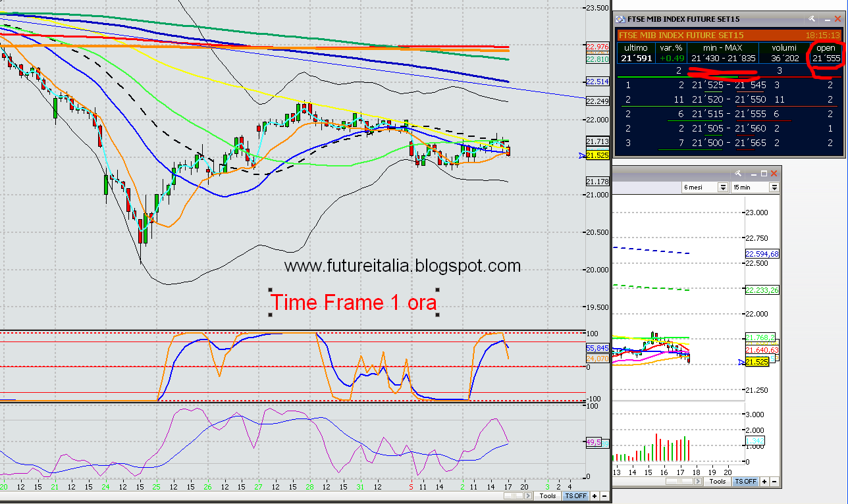This screenshot has height=504, width=848.
Task: Maximize the 15 min chart window
Action: pos(762,173)
